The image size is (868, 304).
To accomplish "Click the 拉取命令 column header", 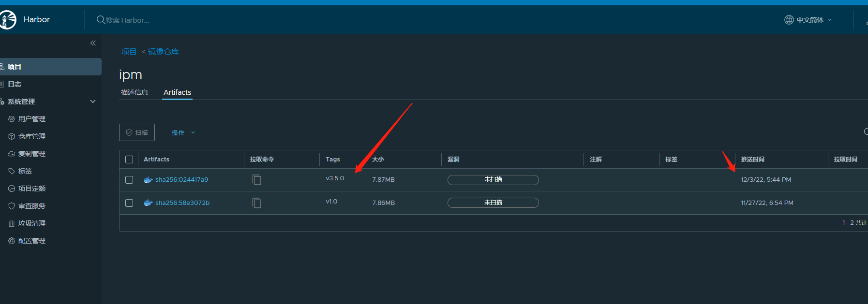I will coord(262,159).
